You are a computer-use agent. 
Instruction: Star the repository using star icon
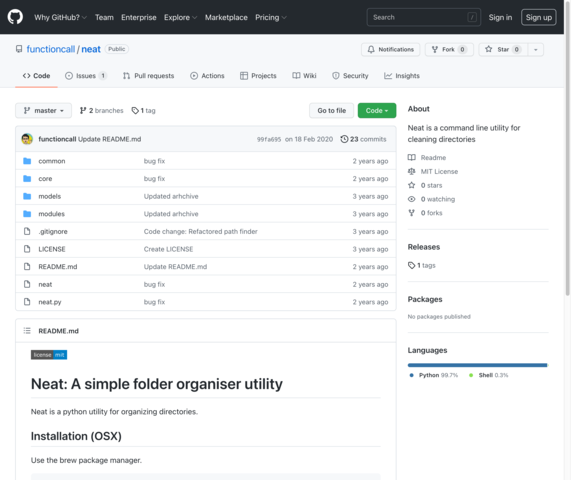pos(488,49)
